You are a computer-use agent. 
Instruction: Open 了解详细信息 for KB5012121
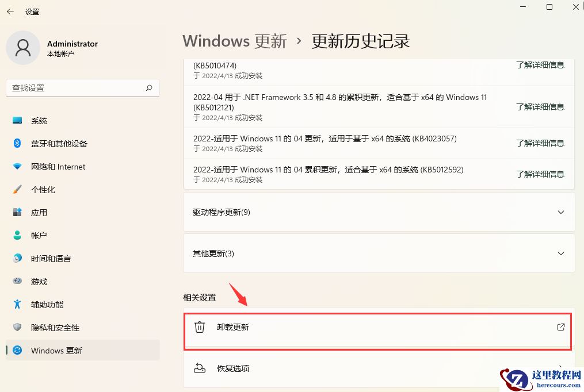tap(541, 106)
